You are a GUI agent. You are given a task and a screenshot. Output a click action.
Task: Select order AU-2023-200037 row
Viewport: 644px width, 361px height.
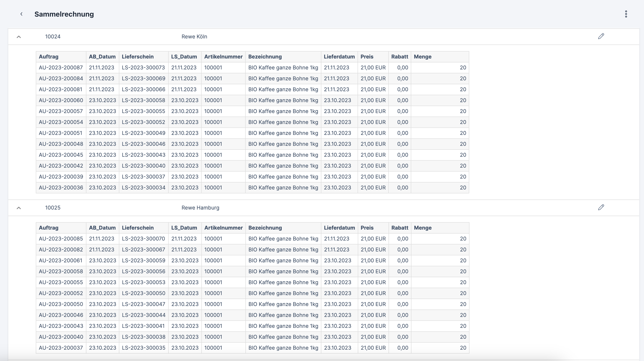point(61,348)
